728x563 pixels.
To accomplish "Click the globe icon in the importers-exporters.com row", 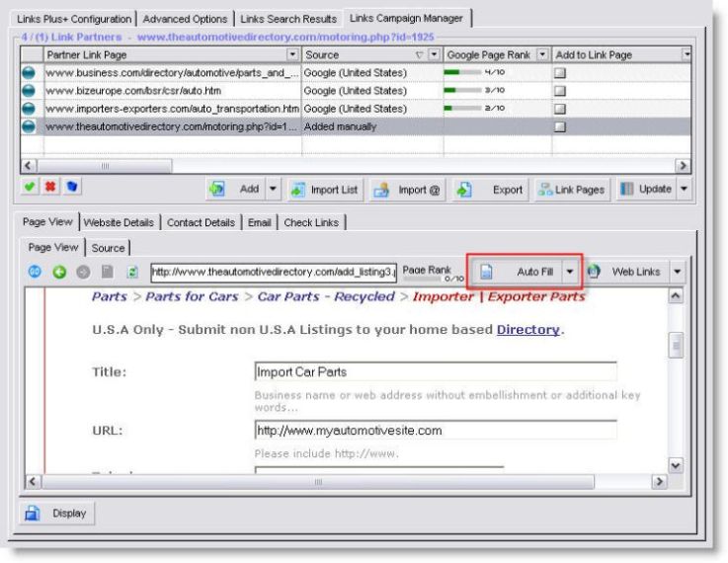I will pos(29,109).
